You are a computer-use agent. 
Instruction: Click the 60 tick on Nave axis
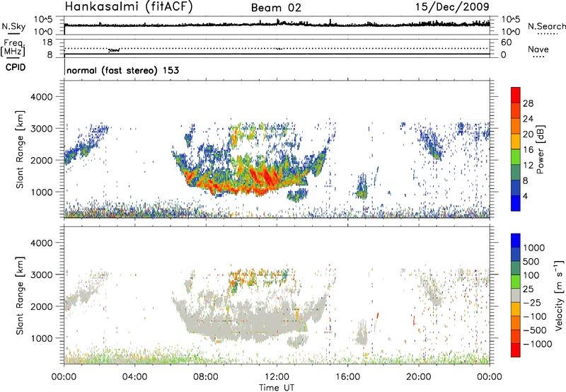506,42
